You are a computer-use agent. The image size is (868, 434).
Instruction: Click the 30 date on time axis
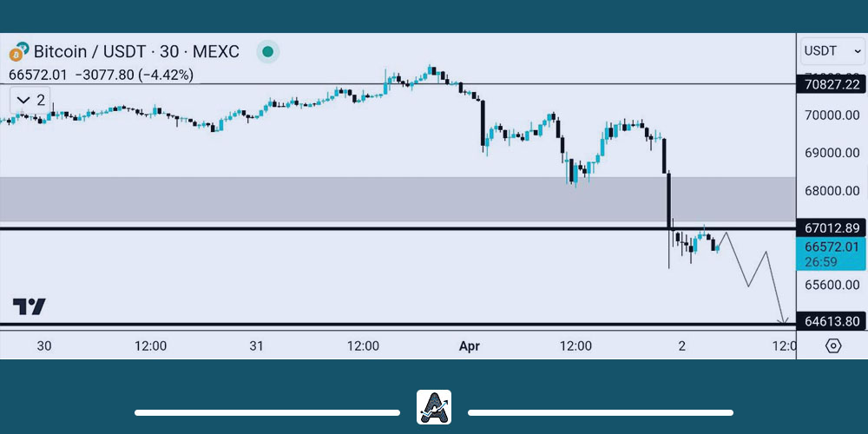coord(44,345)
